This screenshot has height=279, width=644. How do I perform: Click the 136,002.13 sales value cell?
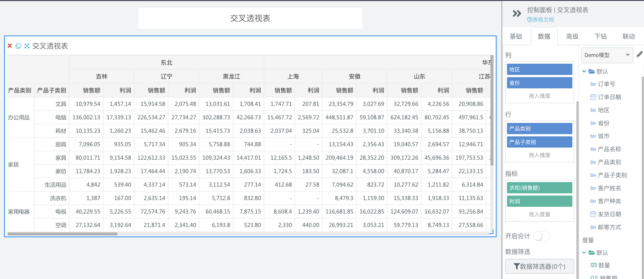pos(86,117)
